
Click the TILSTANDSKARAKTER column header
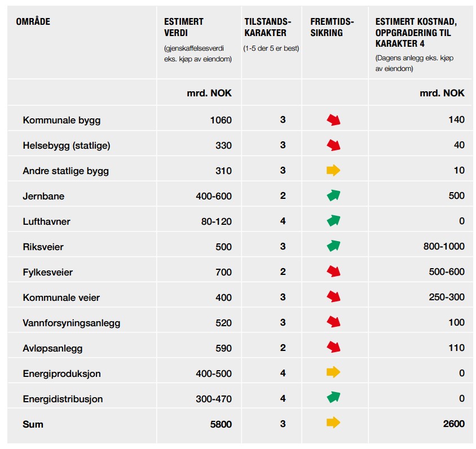click(x=267, y=27)
